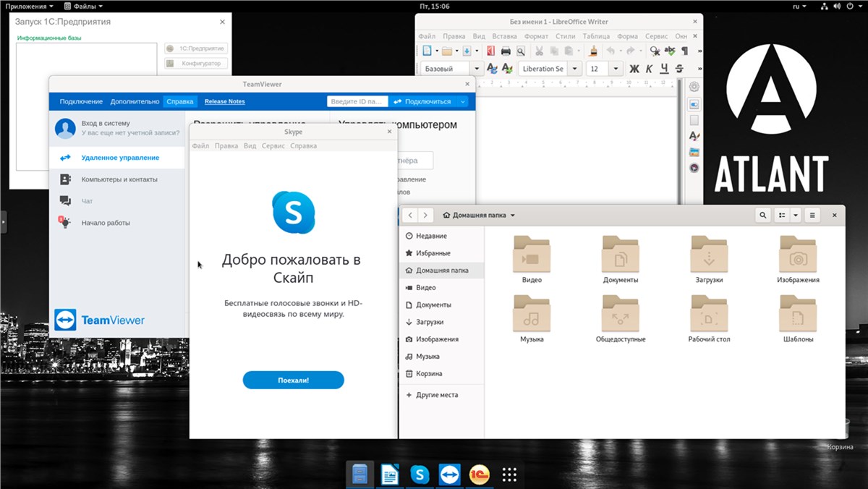Screen dimensions: 868x489
Task: Click the Print icon in Writer toolbar
Action: 506,51
